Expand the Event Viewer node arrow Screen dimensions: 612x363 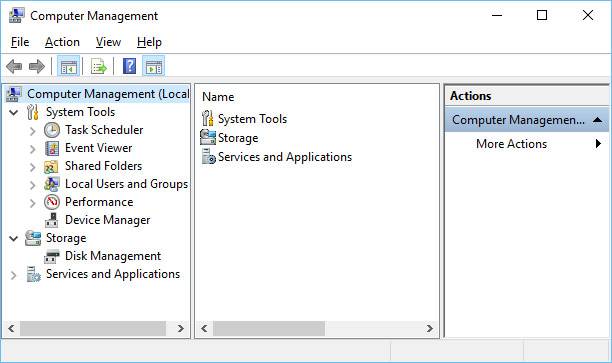click(33, 149)
